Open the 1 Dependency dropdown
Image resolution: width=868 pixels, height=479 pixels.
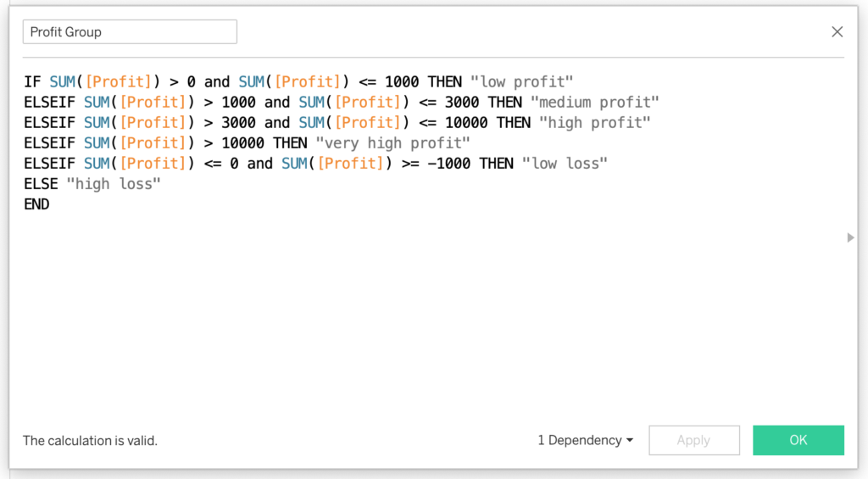(x=585, y=440)
